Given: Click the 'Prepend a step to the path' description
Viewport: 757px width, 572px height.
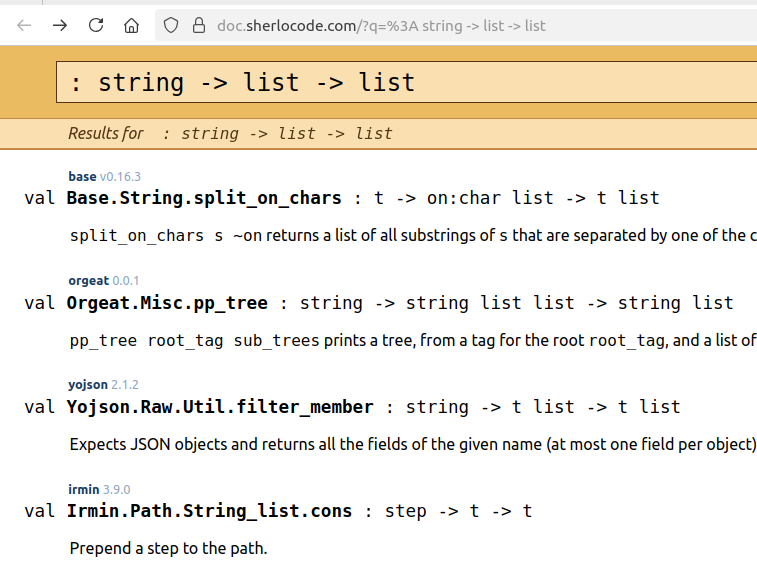Looking at the screenshot, I should pyautogui.click(x=168, y=548).
